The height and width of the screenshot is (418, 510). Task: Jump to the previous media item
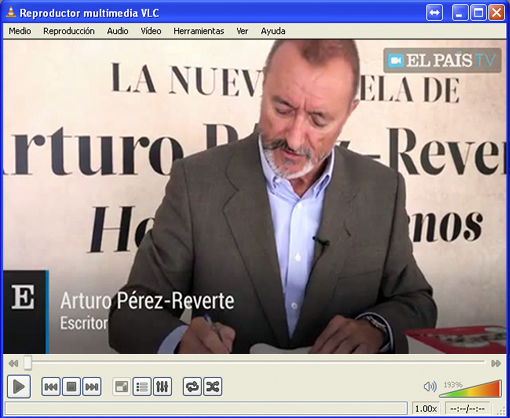pyautogui.click(x=51, y=387)
